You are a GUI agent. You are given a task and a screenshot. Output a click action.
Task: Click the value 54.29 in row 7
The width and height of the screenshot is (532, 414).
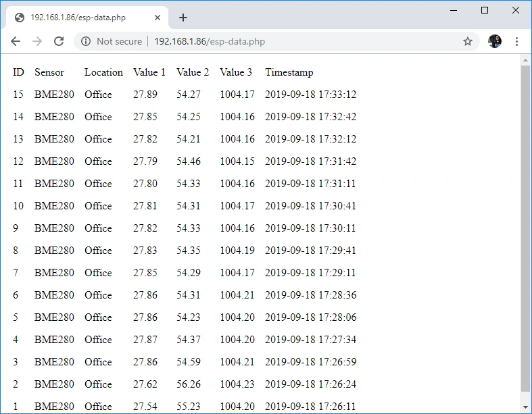pyautogui.click(x=189, y=273)
